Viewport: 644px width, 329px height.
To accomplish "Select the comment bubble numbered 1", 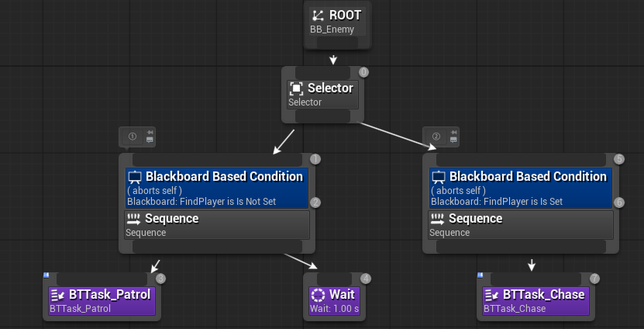I will click(x=133, y=137).
